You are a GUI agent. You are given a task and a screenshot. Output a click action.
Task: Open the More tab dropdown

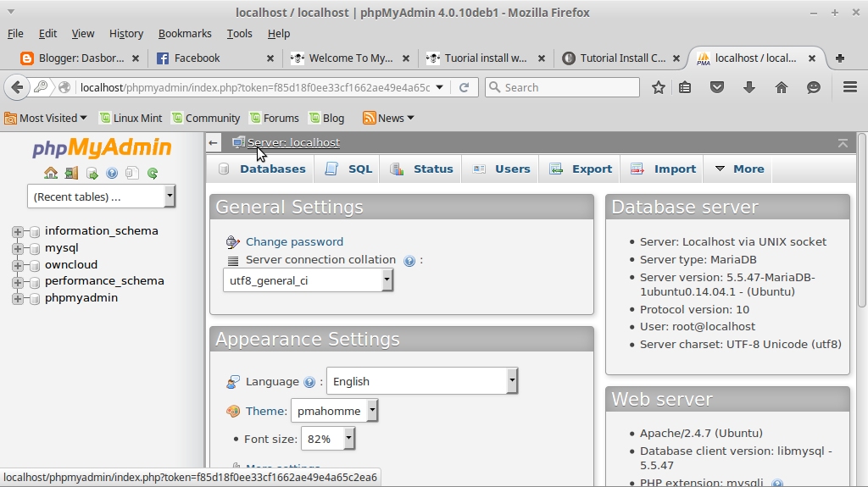pos(739,169)
